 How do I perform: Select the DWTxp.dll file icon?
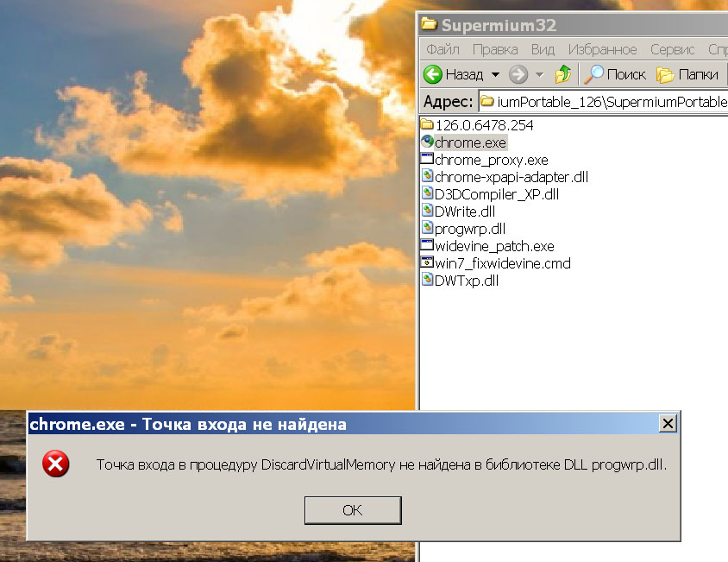427,280
